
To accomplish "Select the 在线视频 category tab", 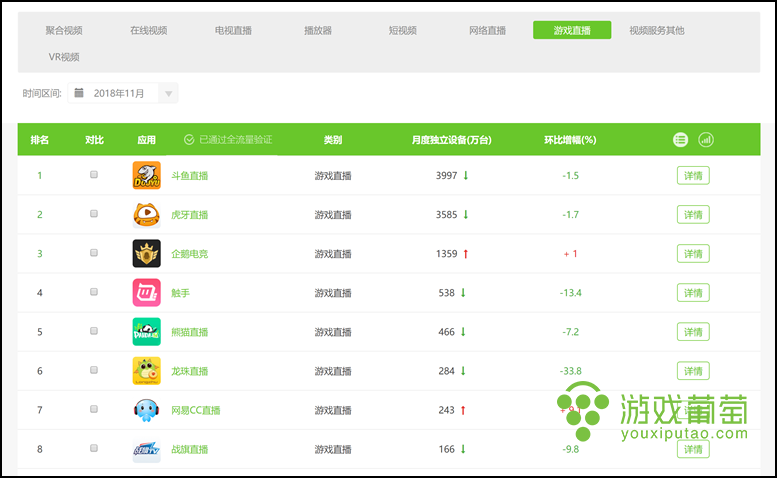I will pos(149,30).
